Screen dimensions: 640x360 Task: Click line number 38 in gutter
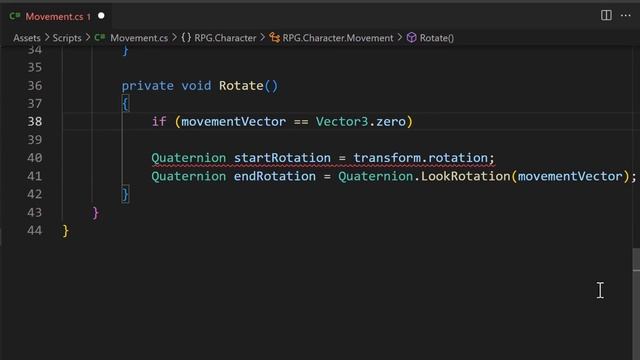[x=35, y=122]
